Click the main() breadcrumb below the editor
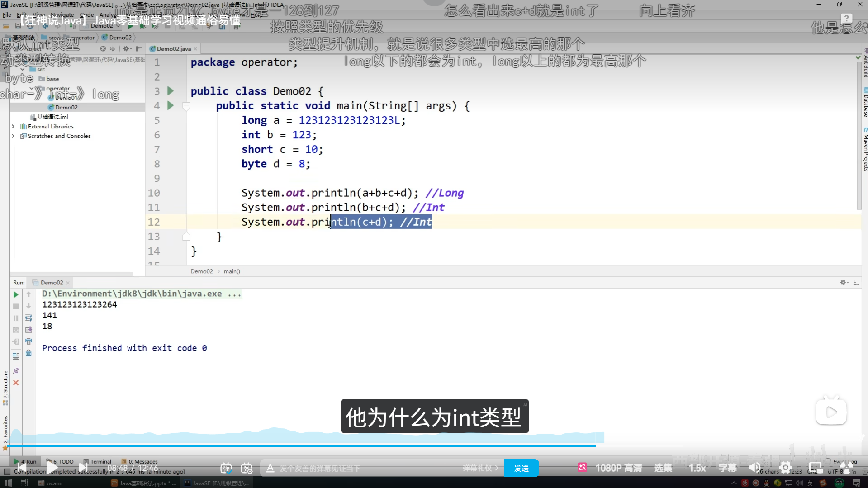Image resolution: width=868 pixels, height=488 pixels. (232, 271)
